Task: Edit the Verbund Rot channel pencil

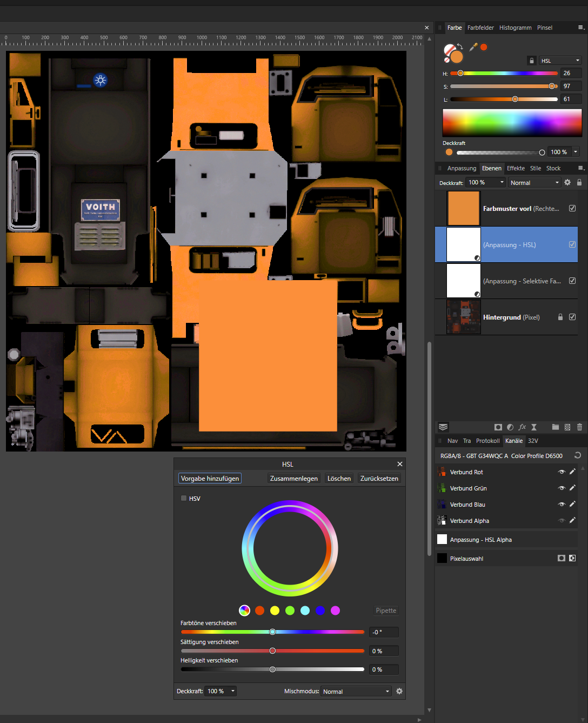Action: [572, 472]
